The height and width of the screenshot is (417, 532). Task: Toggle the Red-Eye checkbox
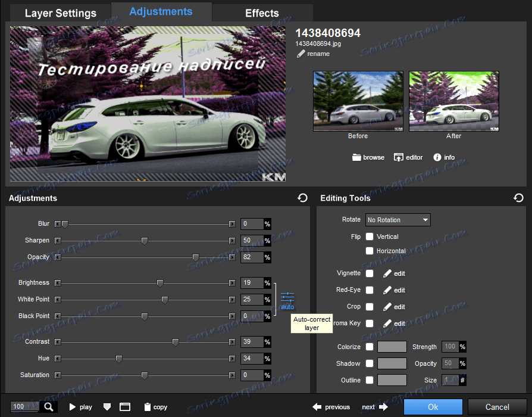(x=370, y=290)
